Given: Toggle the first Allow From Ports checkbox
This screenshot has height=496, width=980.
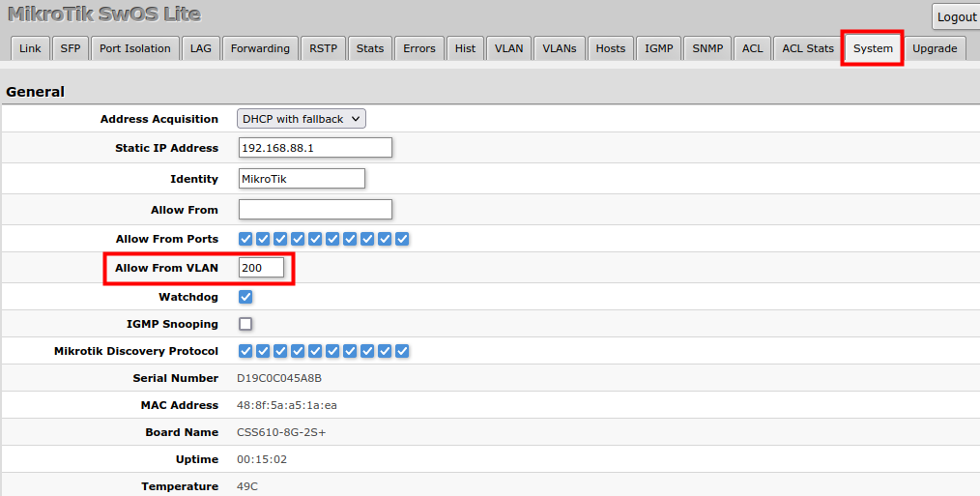Looking at the screenshot, I should tap(245, 239).
